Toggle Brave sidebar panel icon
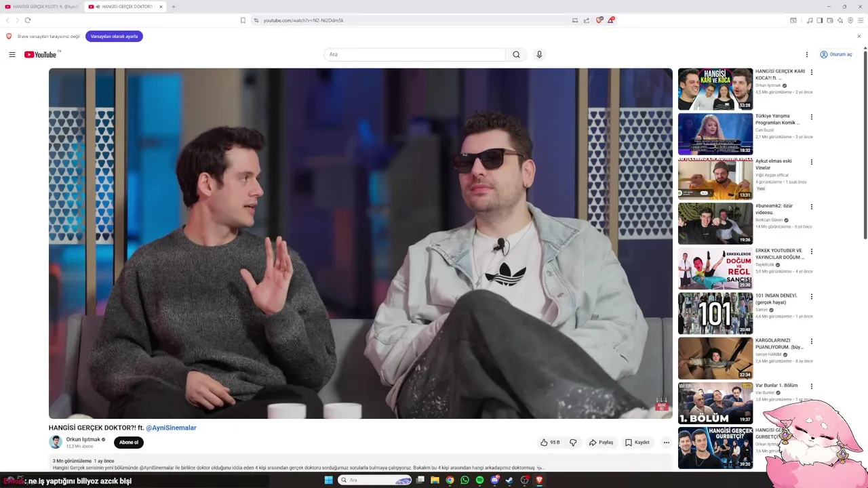The width and height of the screenshot is (868, 488). click(820, 20)
